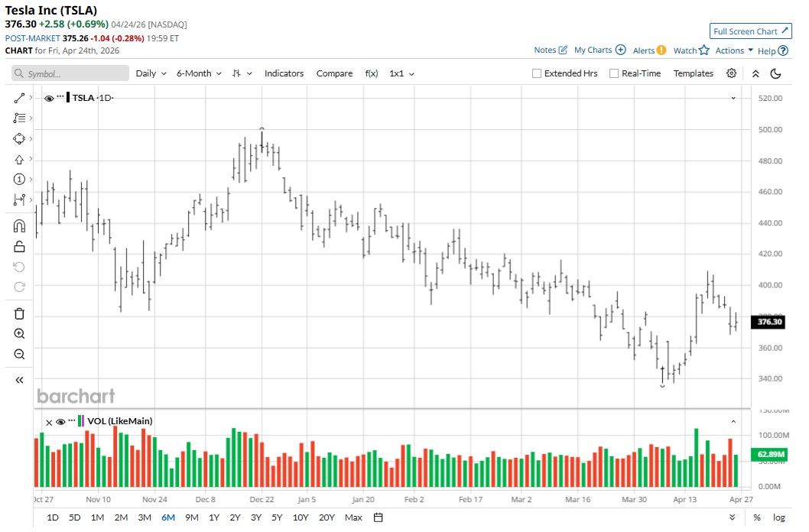The image size is (809, 532).
Task: Open the My Charts link
Action: 599,50
